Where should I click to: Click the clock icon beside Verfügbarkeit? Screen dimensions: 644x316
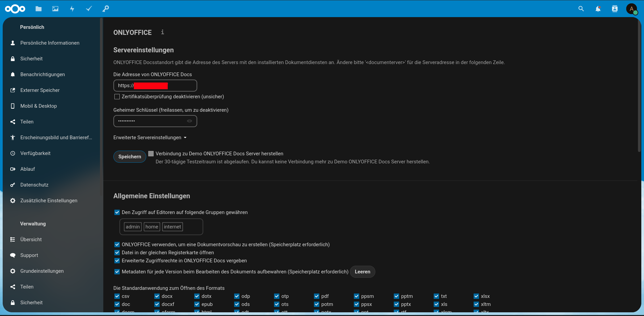tap(13, 153)
